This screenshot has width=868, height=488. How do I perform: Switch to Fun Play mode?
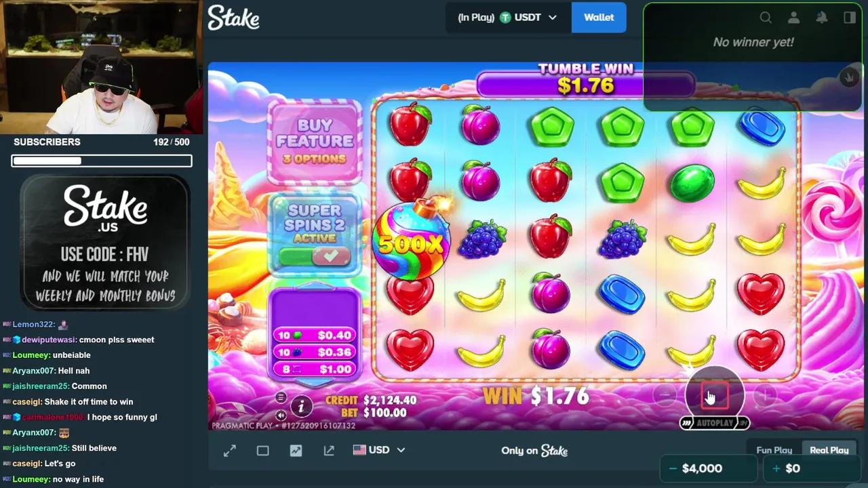(774, 450)
